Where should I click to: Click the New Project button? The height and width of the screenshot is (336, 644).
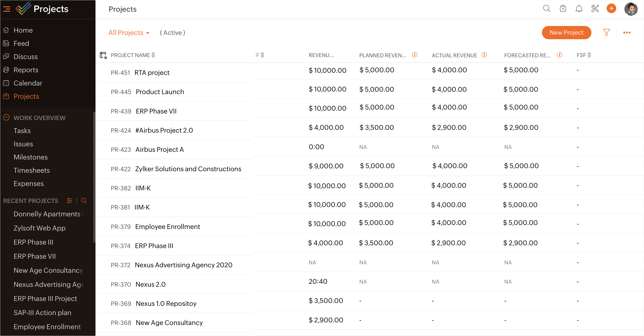[566, 33]
